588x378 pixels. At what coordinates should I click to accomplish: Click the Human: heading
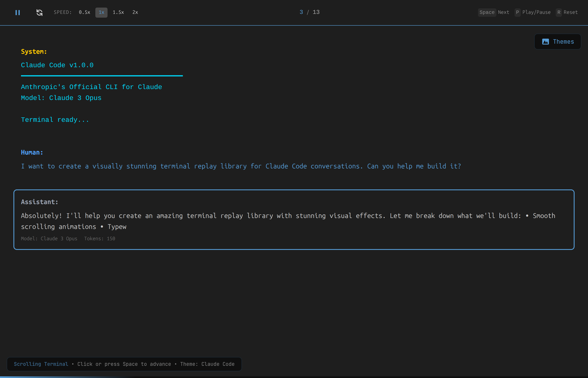coord(32,152)
